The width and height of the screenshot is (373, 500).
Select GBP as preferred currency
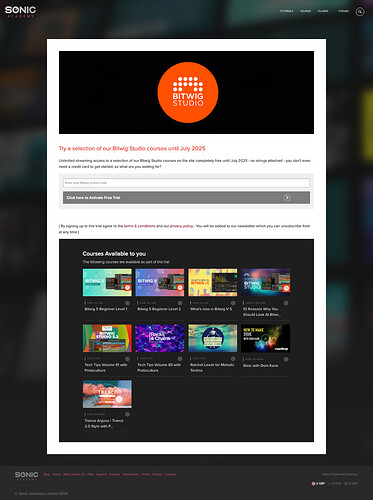318,483
